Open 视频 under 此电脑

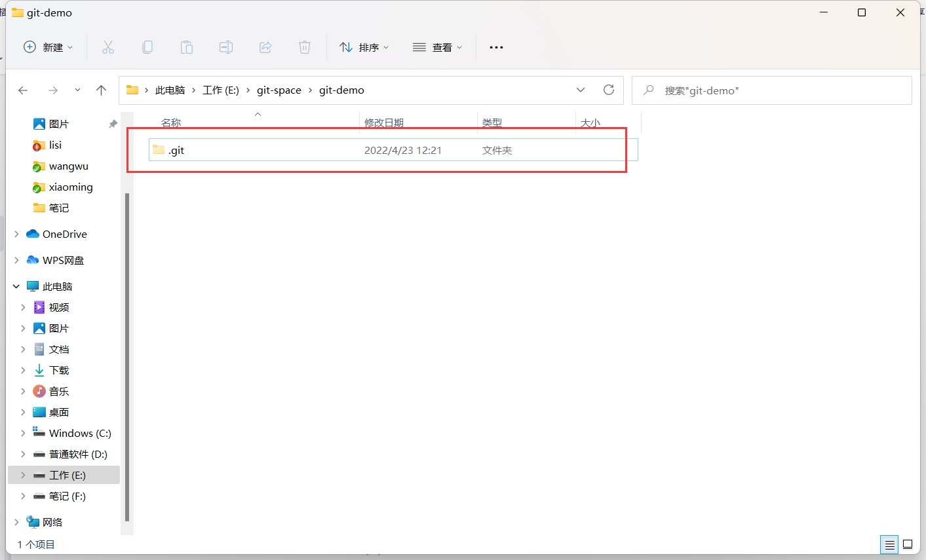[59, 307]
